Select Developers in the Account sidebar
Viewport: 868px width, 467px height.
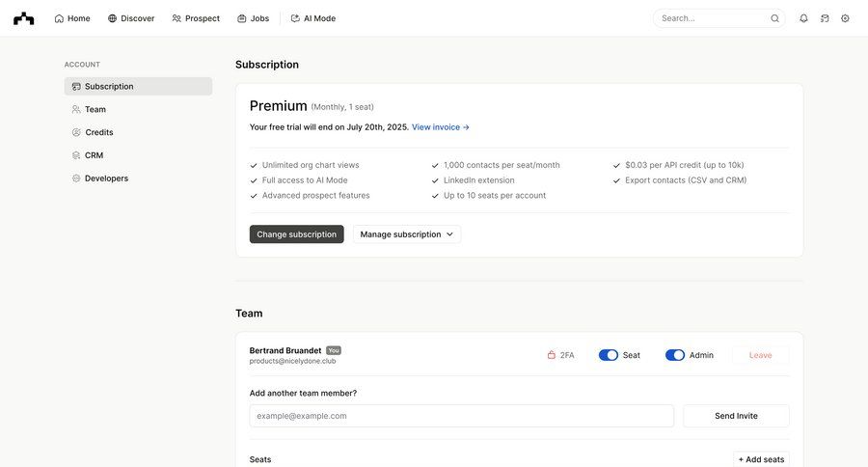pos(138,179)
